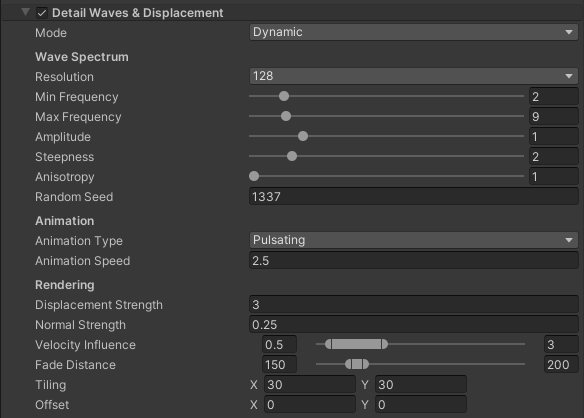The width and height of the screenshot is (584, 418).
Task: Click the Amplitude value field
Action: 553,137
